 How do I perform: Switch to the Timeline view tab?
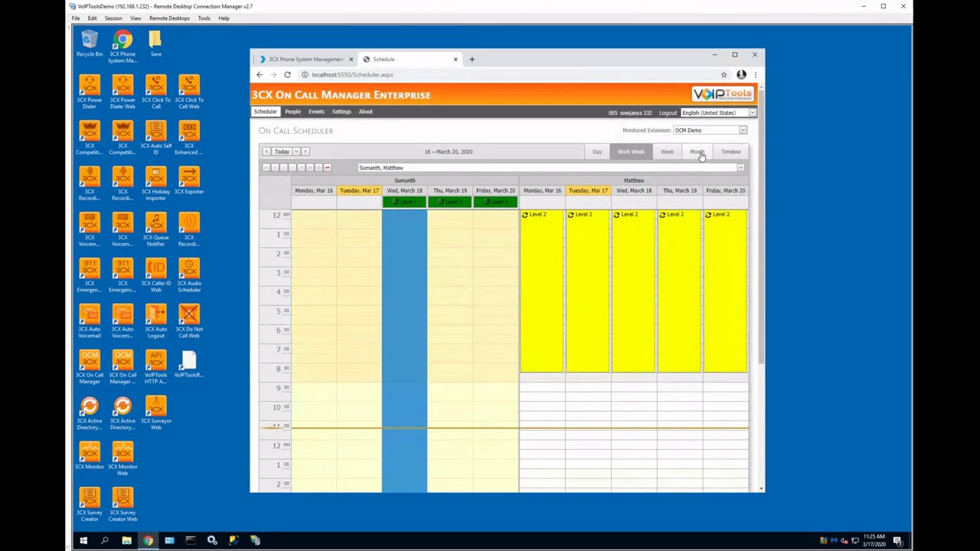pyautogui.click(x=730, y=152)
